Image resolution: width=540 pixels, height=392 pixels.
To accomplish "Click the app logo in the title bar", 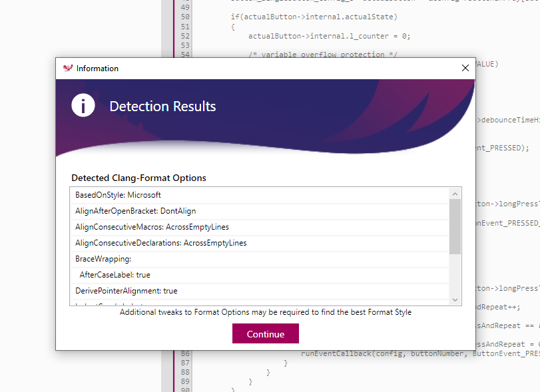I will point(67,68).
